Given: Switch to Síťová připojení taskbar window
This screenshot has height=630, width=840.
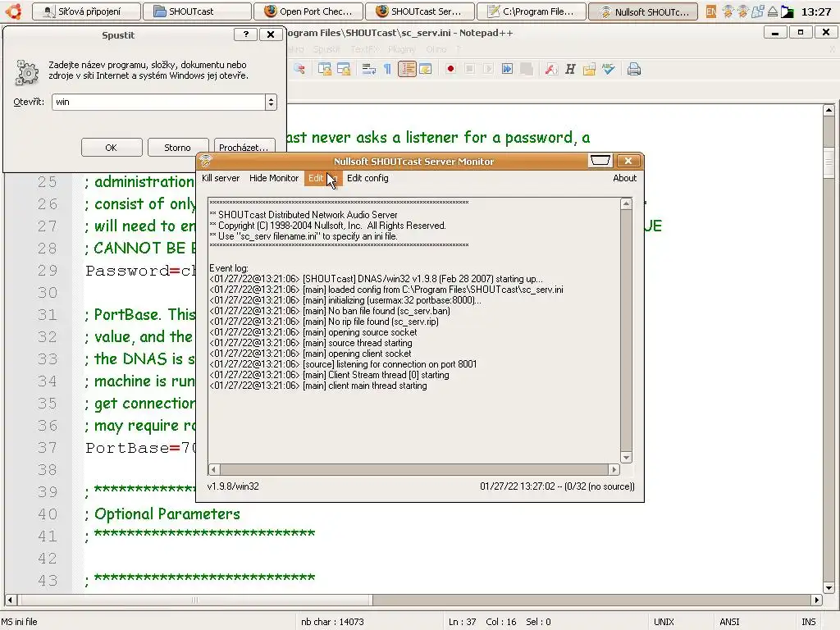Looking at the screenshot, I should (x=85, y=11).
